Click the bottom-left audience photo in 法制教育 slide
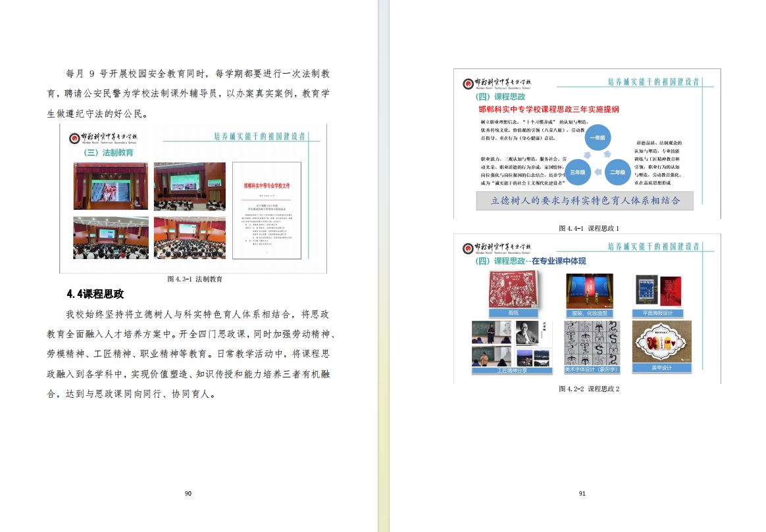This screenshot has width=766, height=532. [111, 237]
